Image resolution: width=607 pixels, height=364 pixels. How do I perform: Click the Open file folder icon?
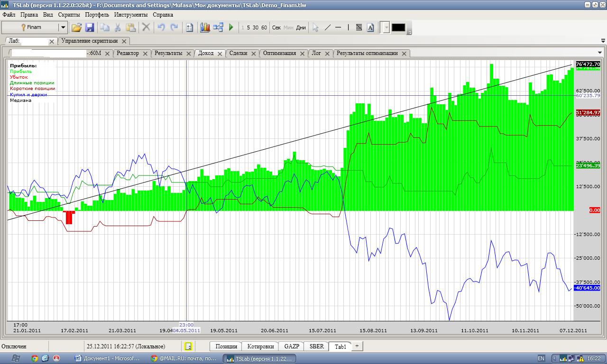(x=76, y=27)
